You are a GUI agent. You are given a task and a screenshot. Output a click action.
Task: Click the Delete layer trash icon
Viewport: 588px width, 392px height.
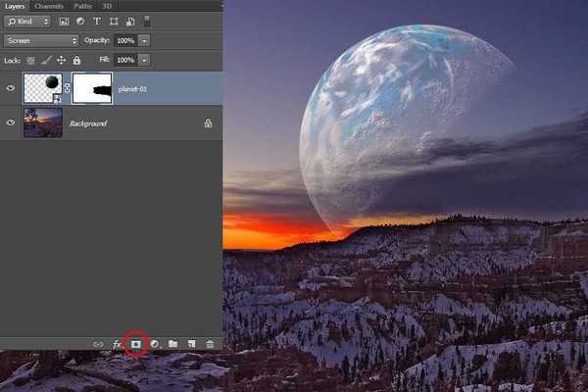click(209, 344)
